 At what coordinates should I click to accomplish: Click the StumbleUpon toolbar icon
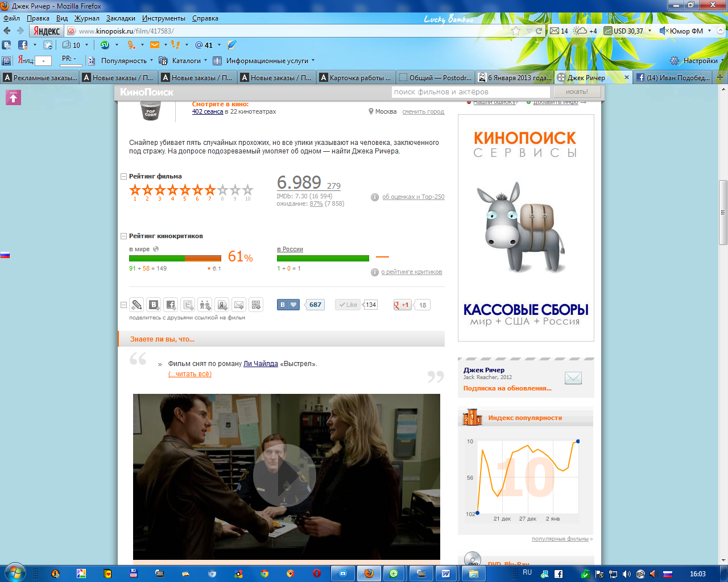[105, 45]
